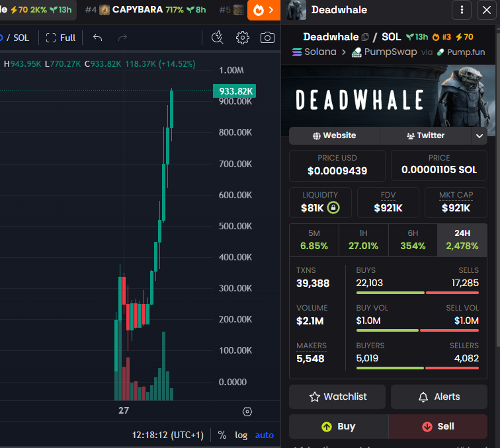This screenshot has width=500, height=448.
Task: Click the MAKERS value 5,548
Action: coord(310,358)
